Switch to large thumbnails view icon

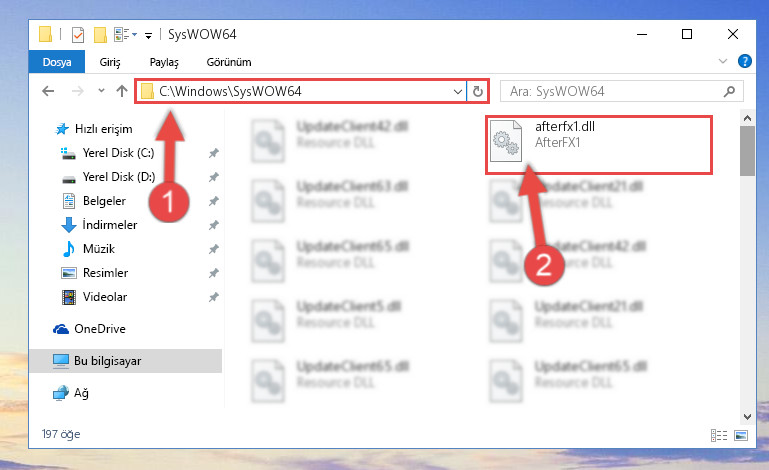tap(741, 435)
